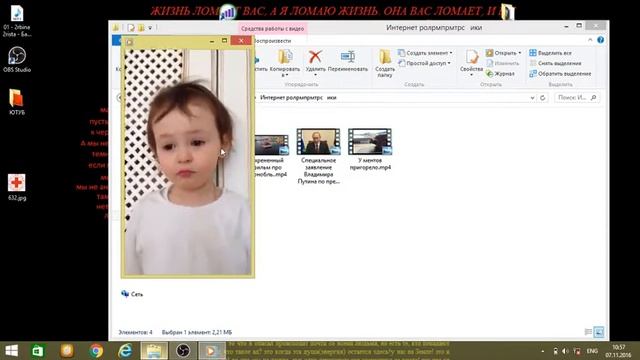Switch to details view in status bar
This screenshot has height=360, width=640.
588,332
